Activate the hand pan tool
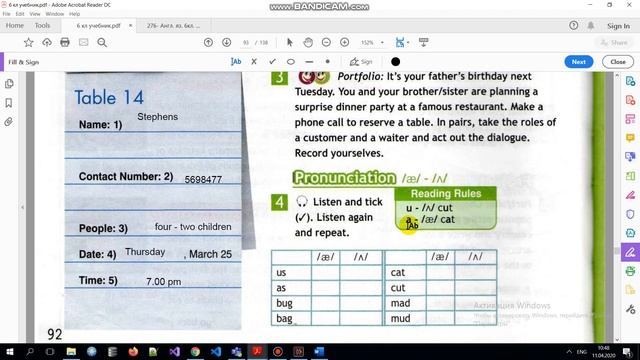 point(308,42)
